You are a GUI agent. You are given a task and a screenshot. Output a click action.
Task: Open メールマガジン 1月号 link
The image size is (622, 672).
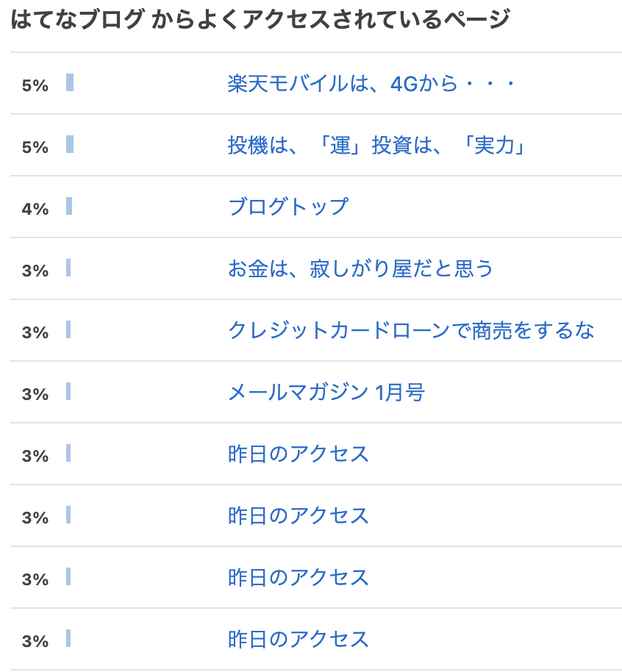(x=326, y=392)
